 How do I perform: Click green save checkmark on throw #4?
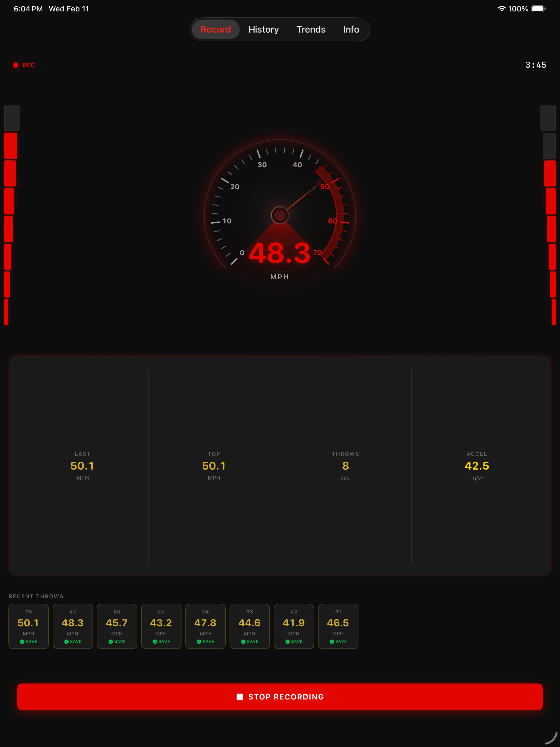click(199, 642)
